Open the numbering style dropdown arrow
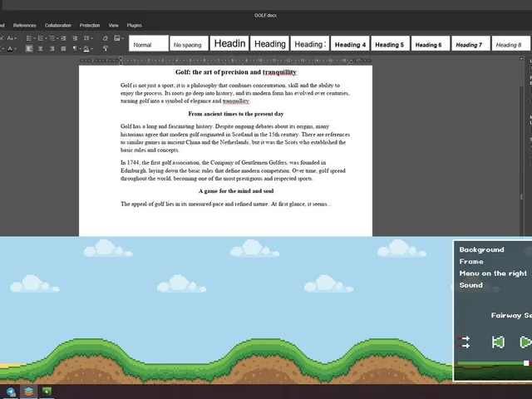The image size is (532, 399). [46, 38]
